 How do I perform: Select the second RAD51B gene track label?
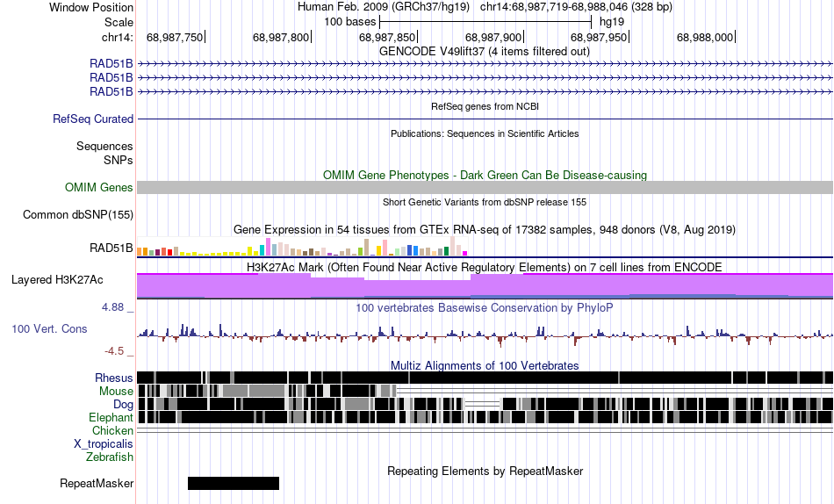tap(111, 77)
